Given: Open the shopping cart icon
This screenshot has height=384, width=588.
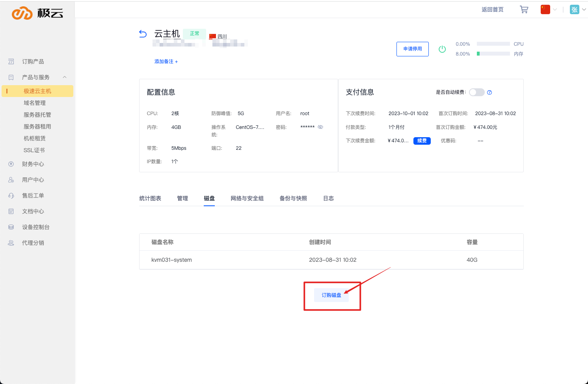Looking at the screenshot, I should pyautogui.click(x=524, y=9).
